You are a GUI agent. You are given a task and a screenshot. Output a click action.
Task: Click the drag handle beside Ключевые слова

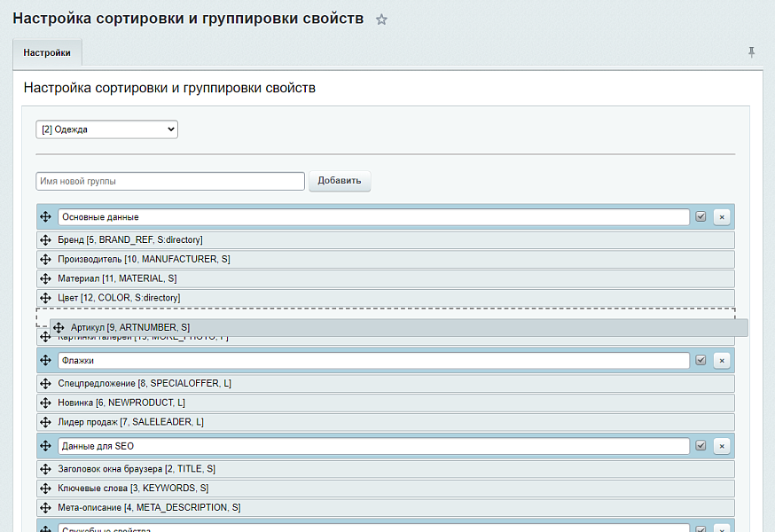[x=45, y=488]
